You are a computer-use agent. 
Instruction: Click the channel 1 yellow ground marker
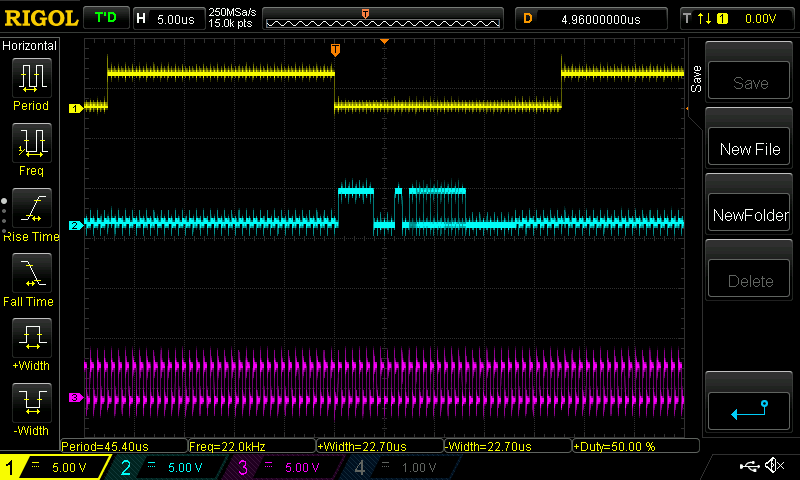coord(76,108)
